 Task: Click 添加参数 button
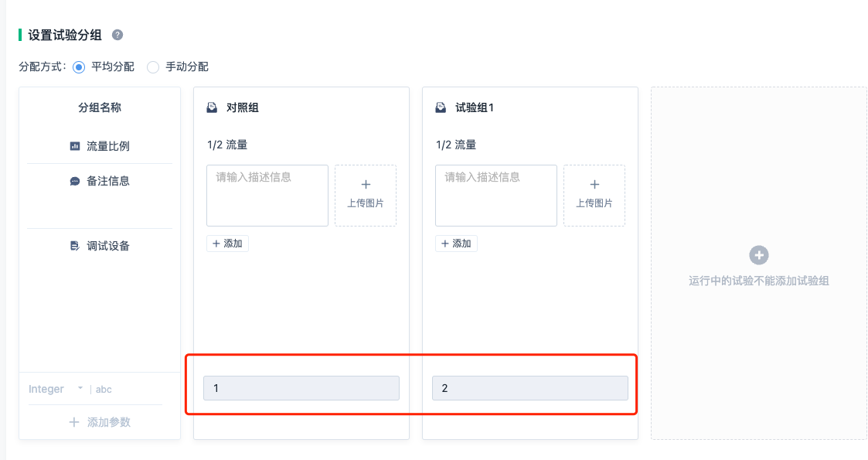tap(100, 422)
